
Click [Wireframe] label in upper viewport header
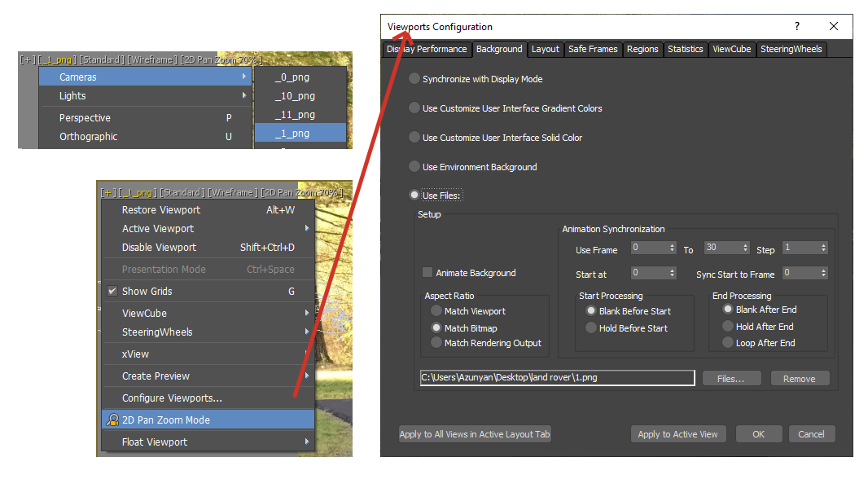pyautogui.click(x=152, y=59)
